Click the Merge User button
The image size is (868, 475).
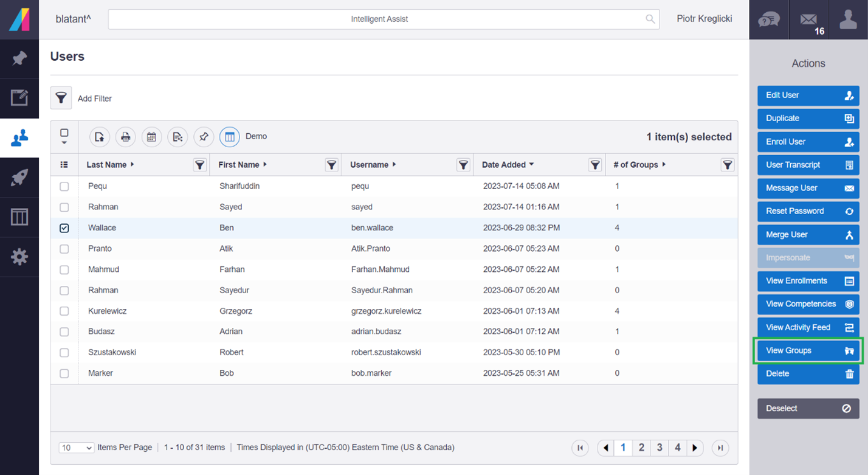[808, 235]
